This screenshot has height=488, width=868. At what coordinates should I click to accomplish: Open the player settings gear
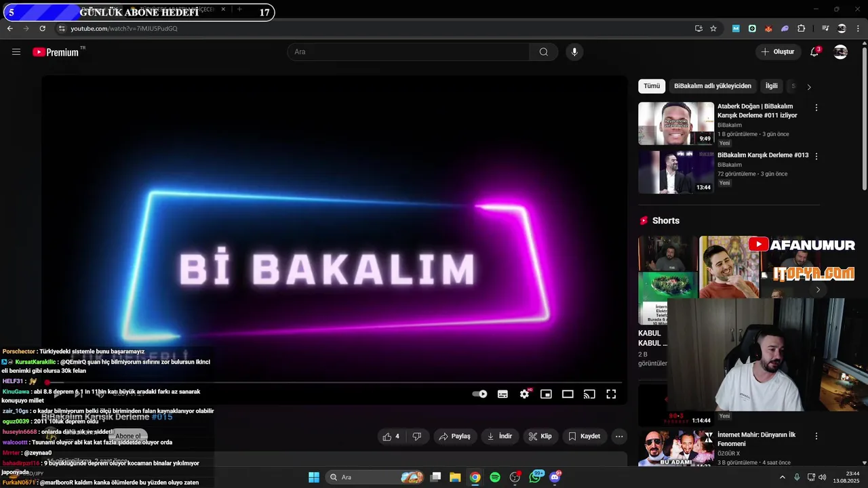pyautogui.click(x=524, y=394)
